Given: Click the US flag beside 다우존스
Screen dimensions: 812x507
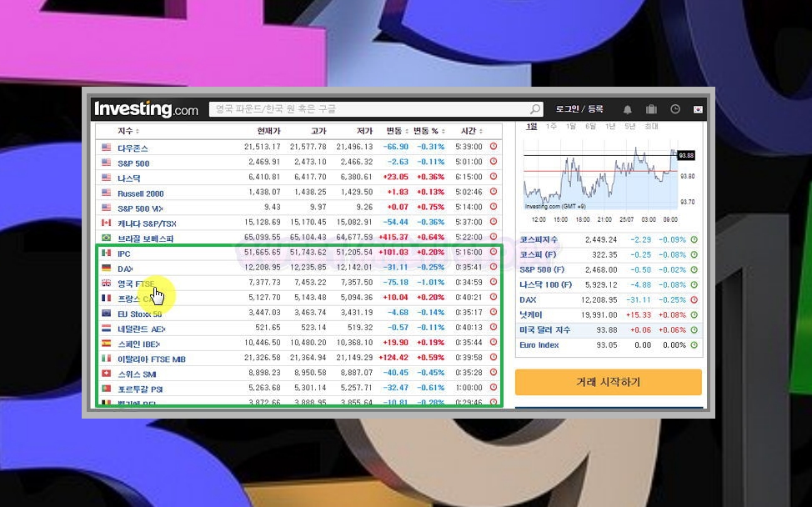Looking at the screenshot, I should coord(106,147).
